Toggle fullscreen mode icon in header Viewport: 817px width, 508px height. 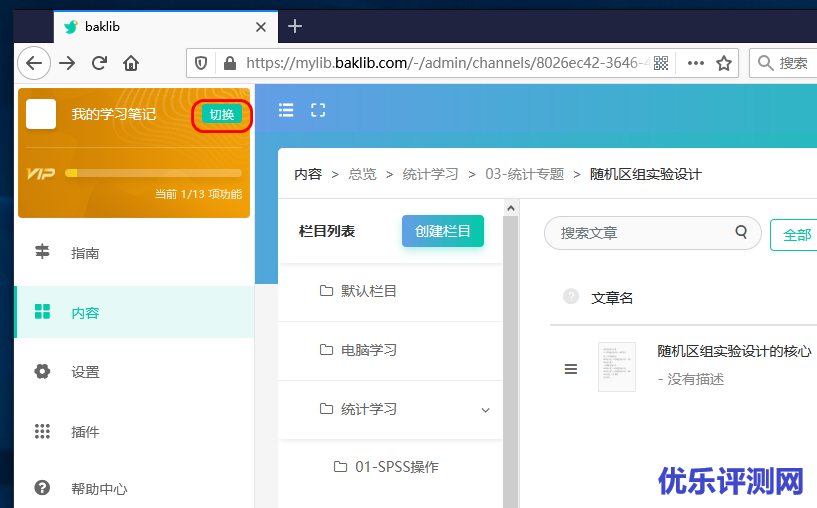[318, 110]
